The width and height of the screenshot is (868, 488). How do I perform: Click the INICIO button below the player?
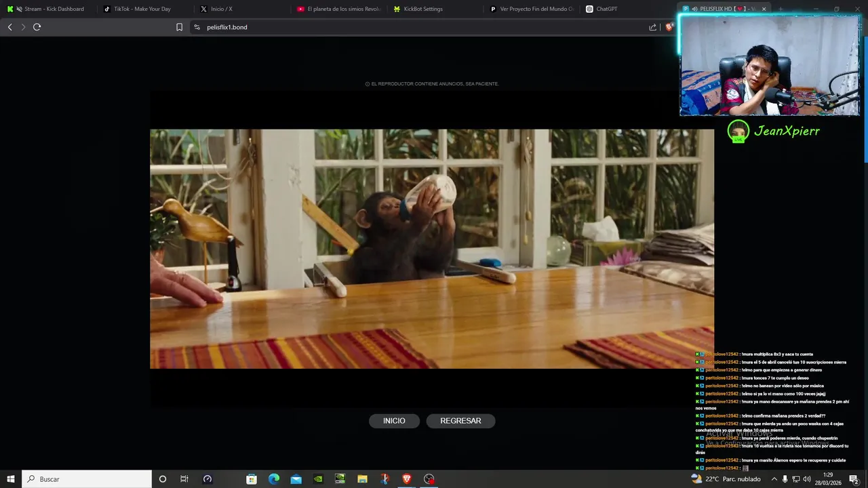[394, 421]
